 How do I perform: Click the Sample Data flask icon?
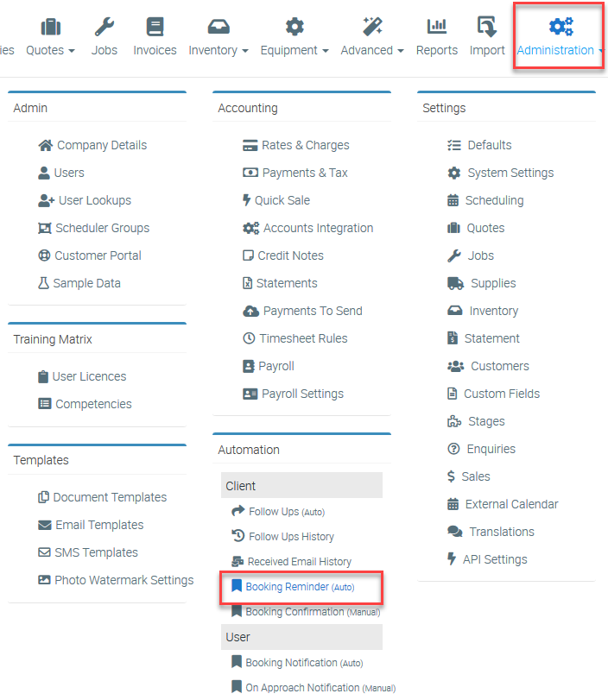pyautogui.click(x=43, y=283)
